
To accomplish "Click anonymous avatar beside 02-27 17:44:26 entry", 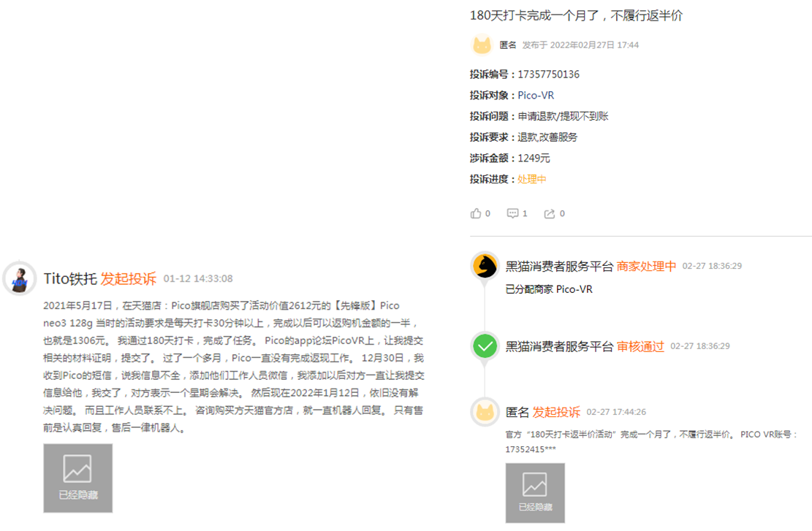I will coord(485,412).
